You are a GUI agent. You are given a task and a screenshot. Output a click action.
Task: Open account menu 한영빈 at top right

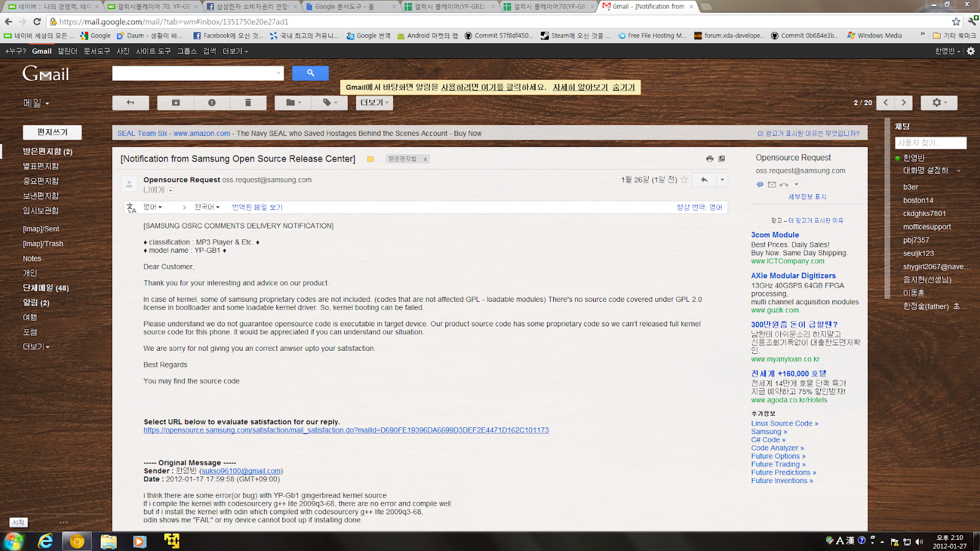948,51
